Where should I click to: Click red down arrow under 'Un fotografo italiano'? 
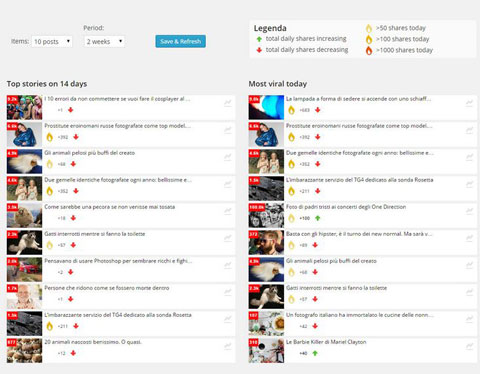pyautogui.click(x=315, y=326)
